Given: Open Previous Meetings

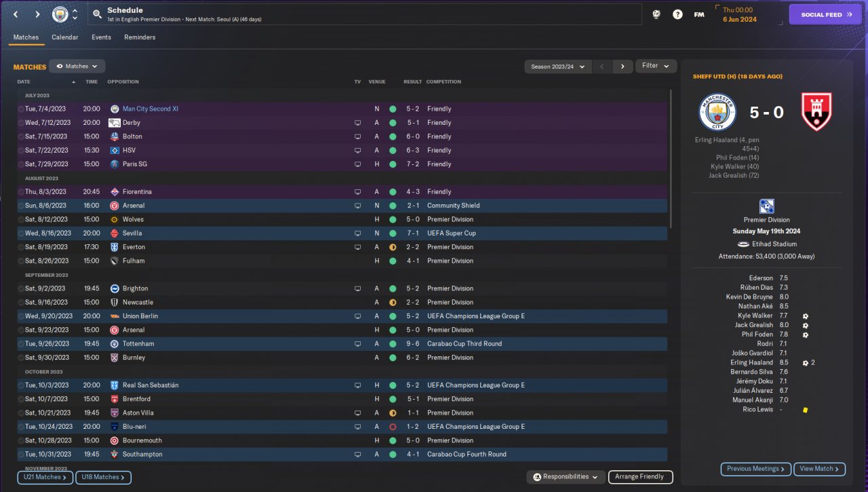Looking at the screenshot, I should [x=756, y=469].
